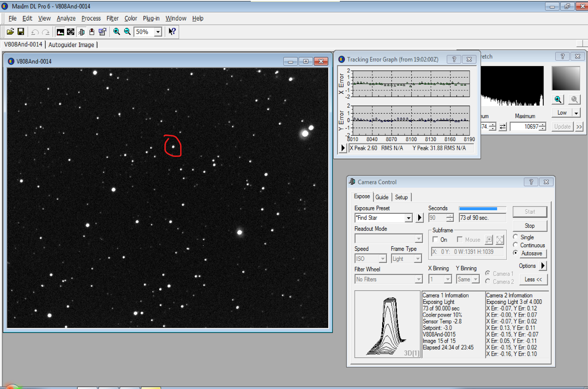Zoom out the Screen Stretch histogram
This screenshot has height=389, width=588.
[574, 100]
